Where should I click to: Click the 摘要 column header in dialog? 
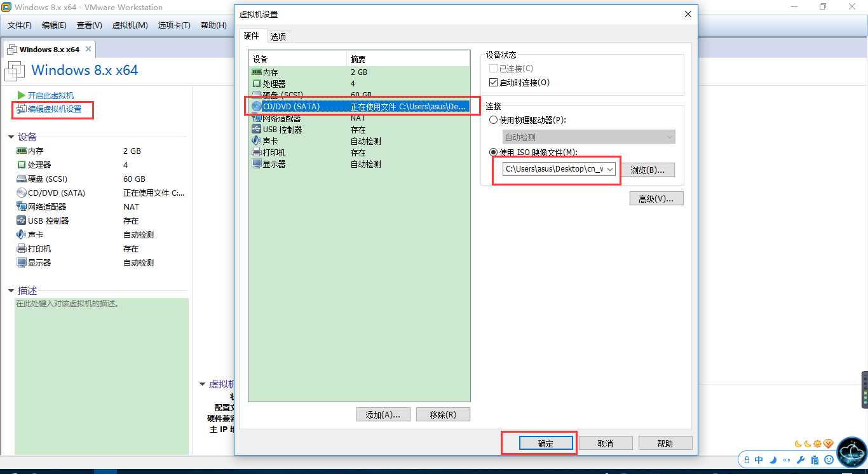click(408, 59)
